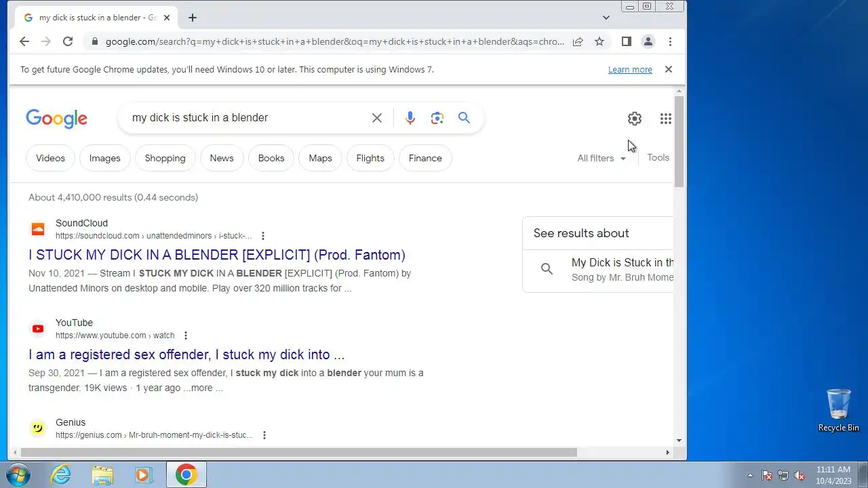Click the SoundCloud favicon
Viewport: 868px width, 488px height.
pos(38,229)
